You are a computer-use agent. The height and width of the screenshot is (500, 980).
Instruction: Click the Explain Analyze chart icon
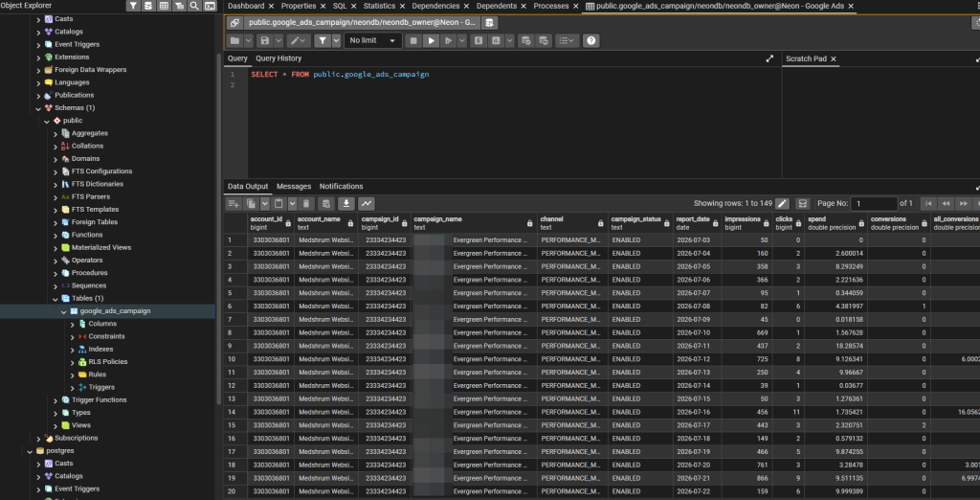click(x=497, y=40)
